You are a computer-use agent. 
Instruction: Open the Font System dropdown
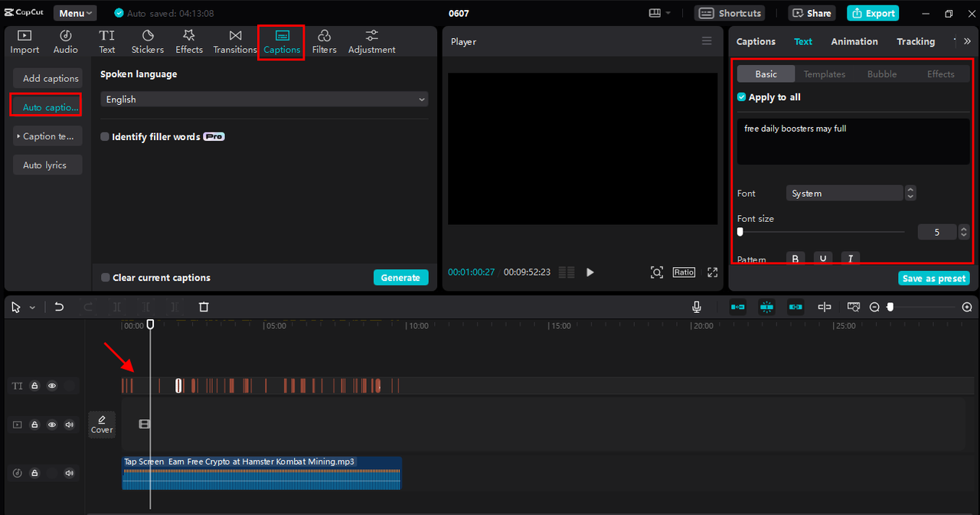point(844,194)
